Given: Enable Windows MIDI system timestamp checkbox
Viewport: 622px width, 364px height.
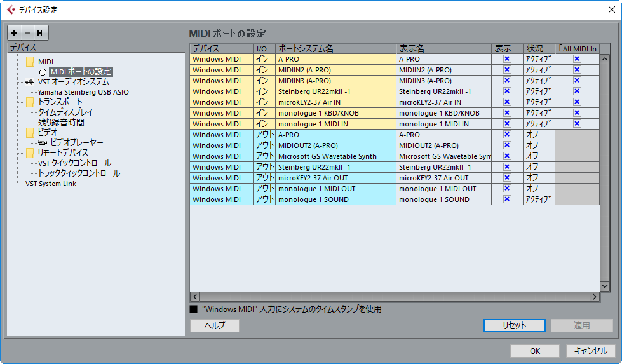Looking at the screenshot, I should click(x=194, y=309).
